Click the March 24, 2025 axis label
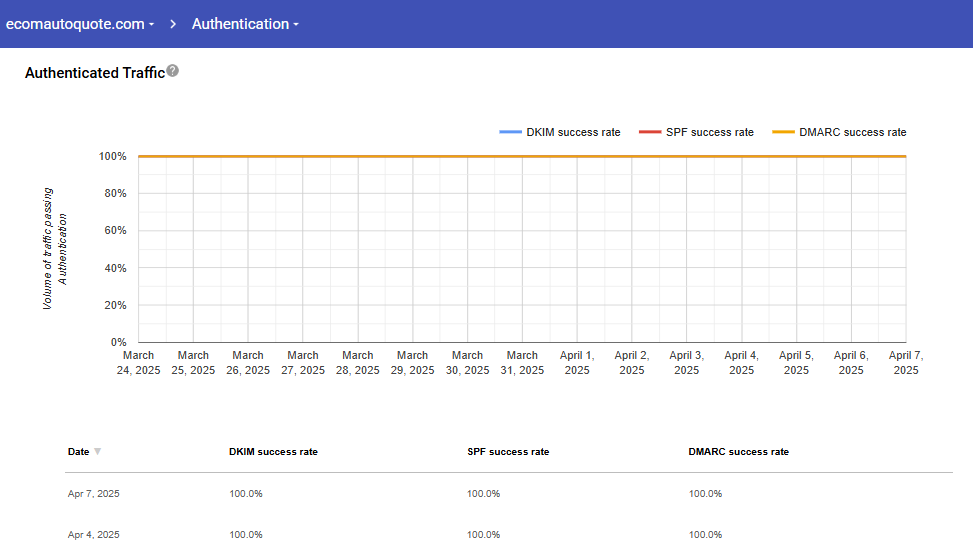973x553 pixels. pyautogui.click(x=138, y=362)
